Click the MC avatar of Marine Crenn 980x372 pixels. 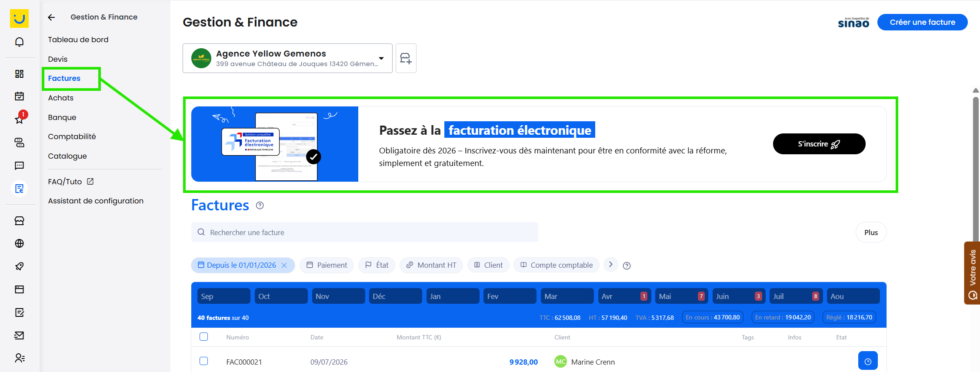click(560, 362)
